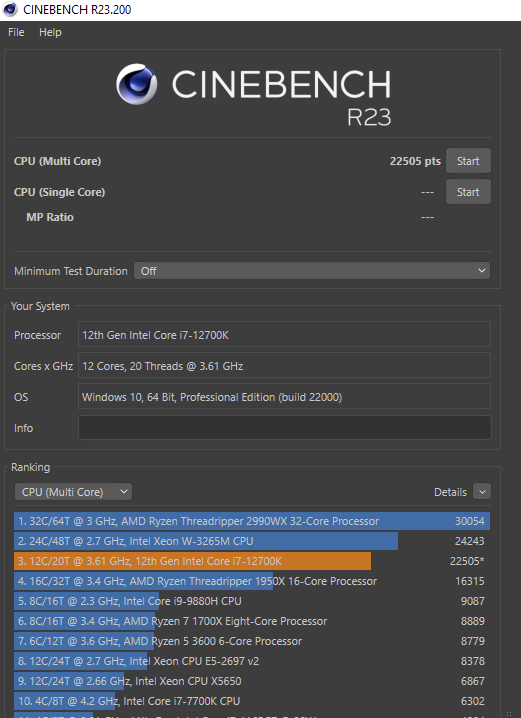The width and height of the screenshot is (521, 718).
Task: Expand the ranking Details arrow
Action: (x=482, y=492)
